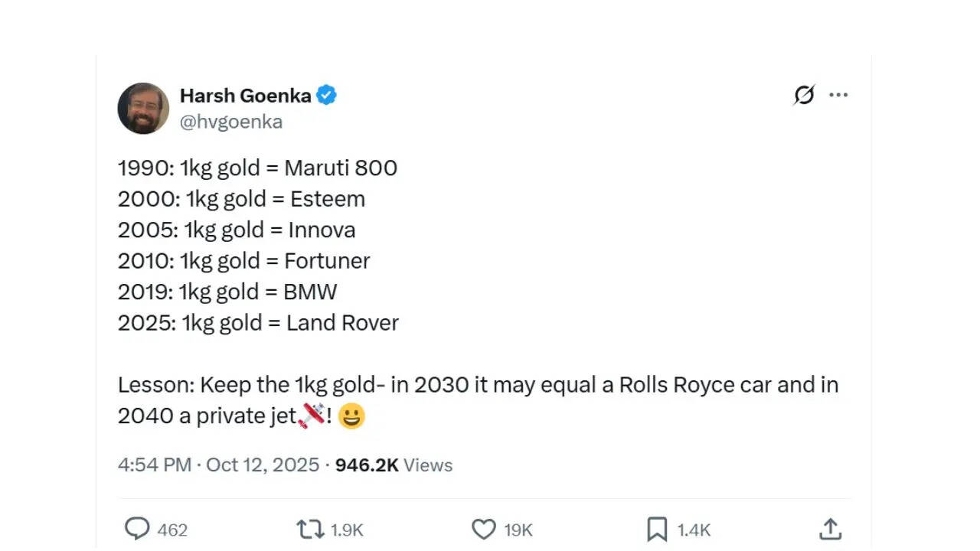The width and height of the screenshot is (980, 551).
Task: Open the three-dot more options menu
Action: (x=838, y=95)
